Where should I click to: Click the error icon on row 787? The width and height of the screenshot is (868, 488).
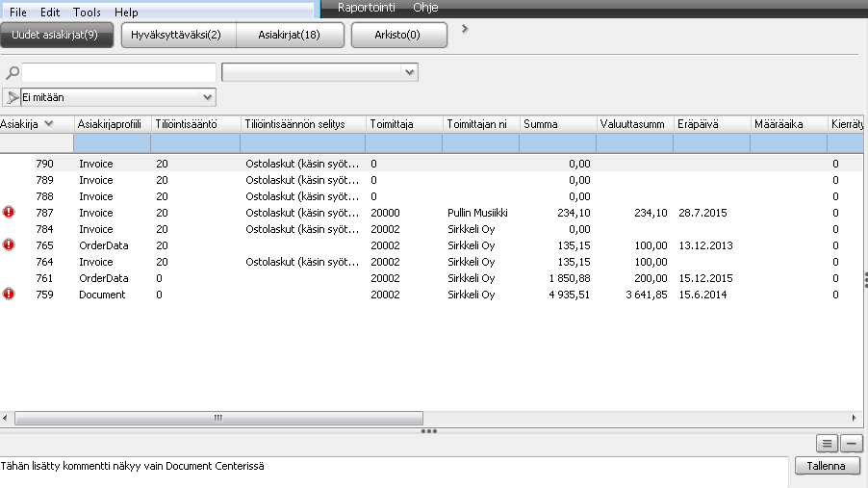coord(9,212)
